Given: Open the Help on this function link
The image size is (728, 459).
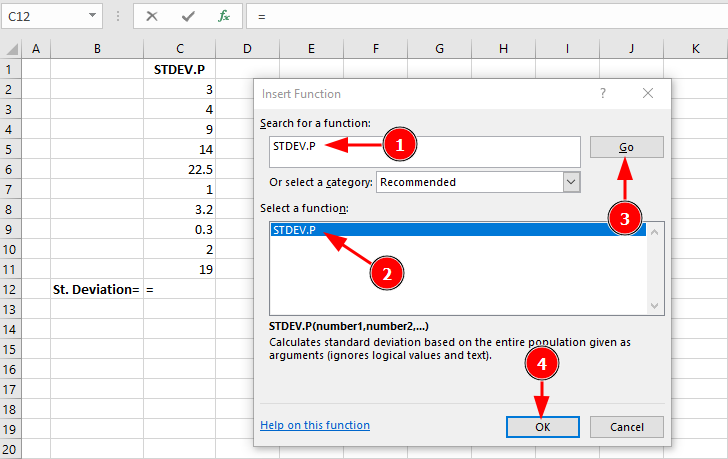Looking at the screenshot, I should [314, 425].
